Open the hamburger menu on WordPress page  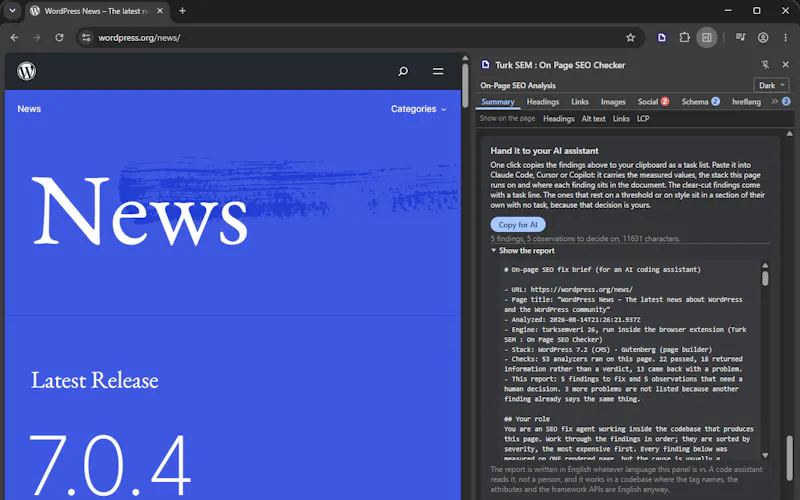[438, 71]
